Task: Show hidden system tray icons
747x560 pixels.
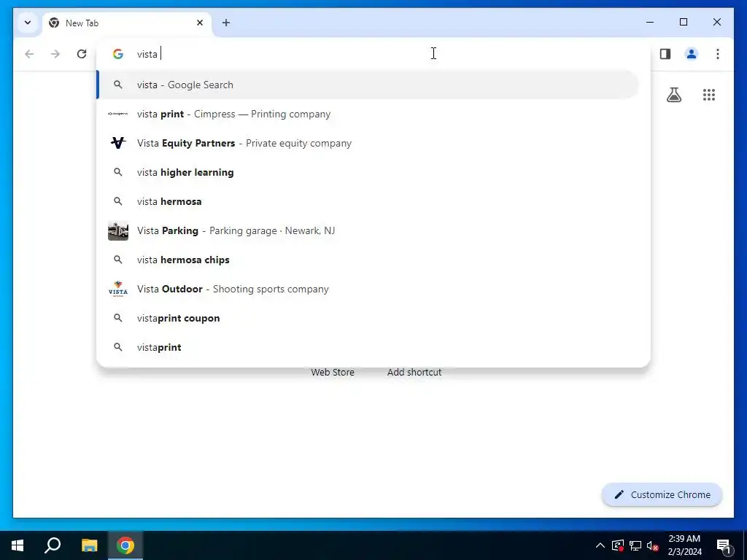Action: tap(600, 545)
